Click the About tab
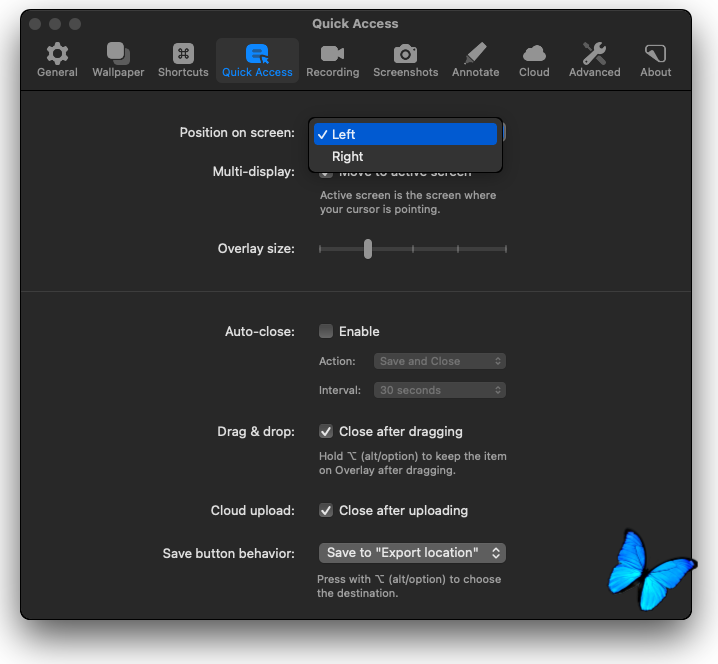 point(655,60)
